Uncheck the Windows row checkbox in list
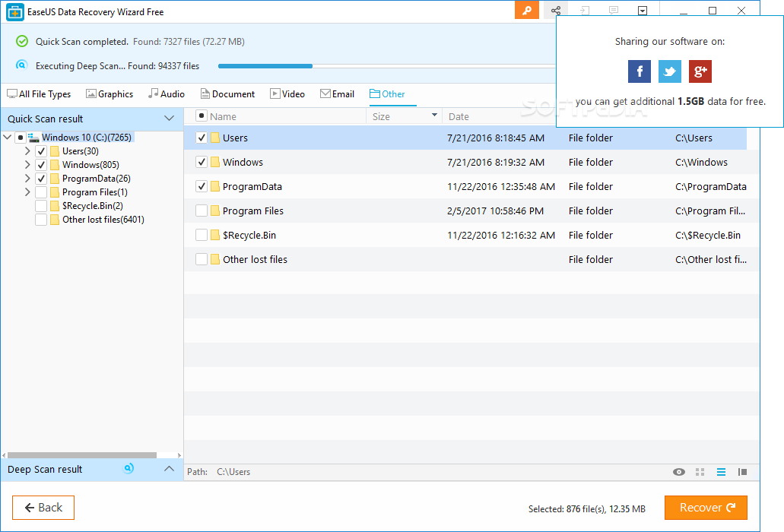The image size is (784, 532). point(202,162)
